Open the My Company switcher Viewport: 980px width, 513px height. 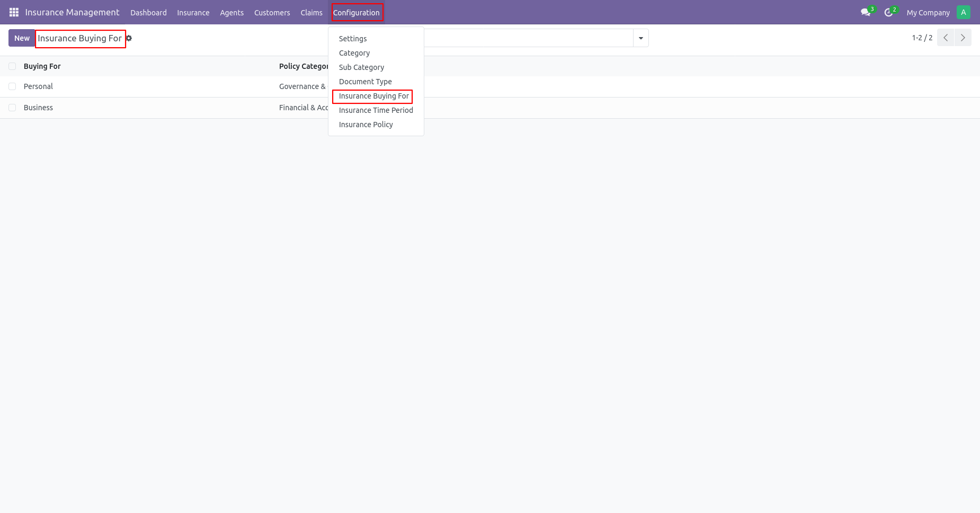coord(928,13)
